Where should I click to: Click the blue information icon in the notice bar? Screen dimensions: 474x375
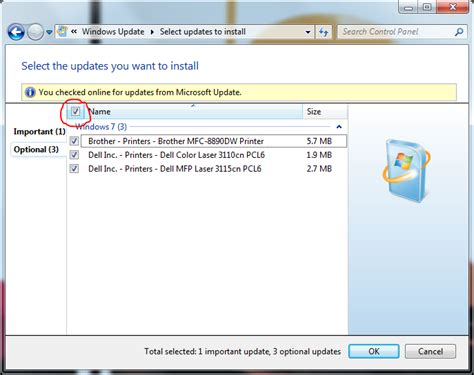(x=30, y=92)
